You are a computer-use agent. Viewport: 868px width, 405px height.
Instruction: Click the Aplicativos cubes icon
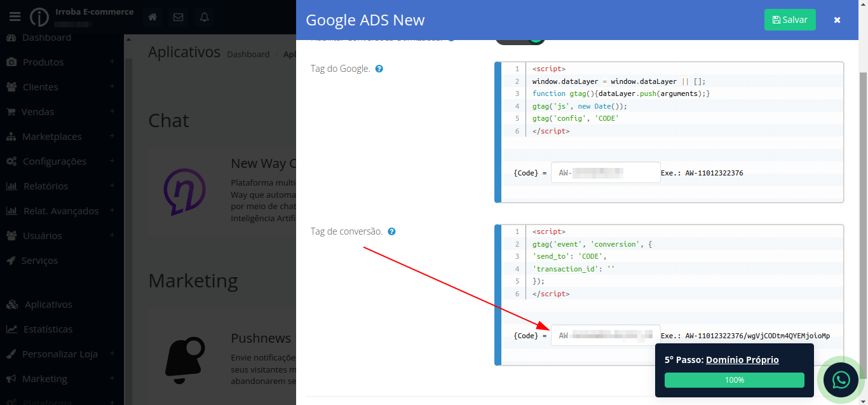pyautogui.click(x=12, y=305)
